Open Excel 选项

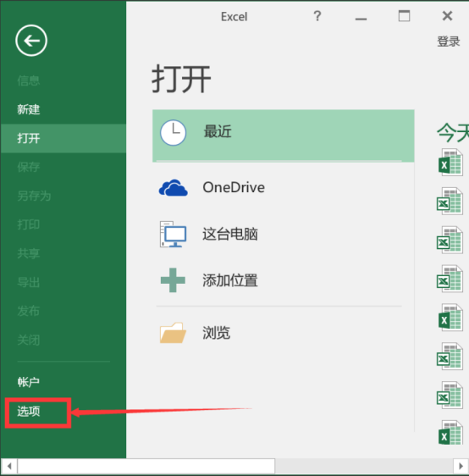29,411
